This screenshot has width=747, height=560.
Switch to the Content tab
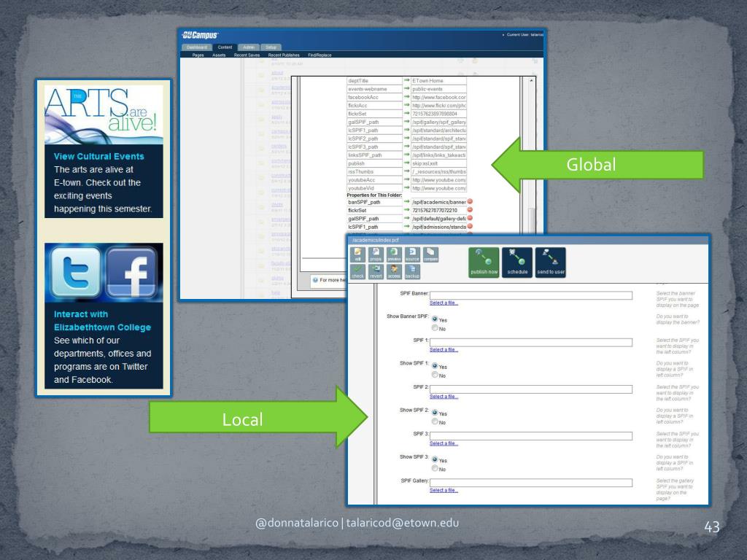tap(225, 47)
